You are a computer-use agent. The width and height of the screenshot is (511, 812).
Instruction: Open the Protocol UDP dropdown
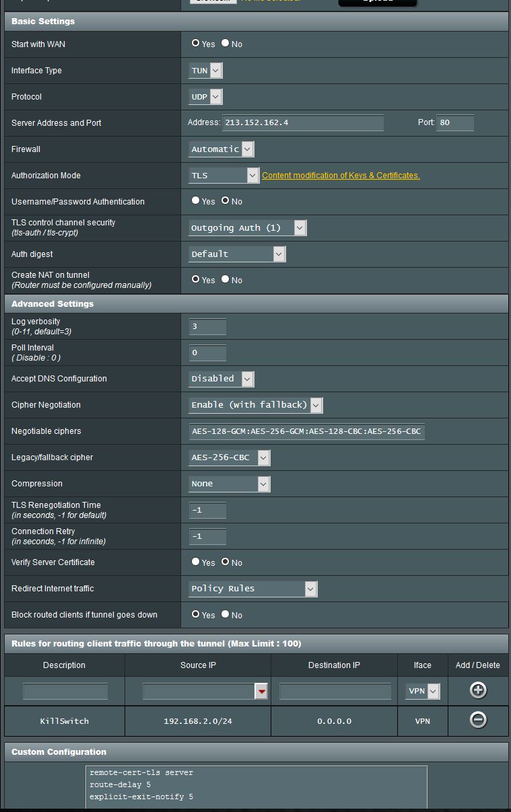(205, 97)
